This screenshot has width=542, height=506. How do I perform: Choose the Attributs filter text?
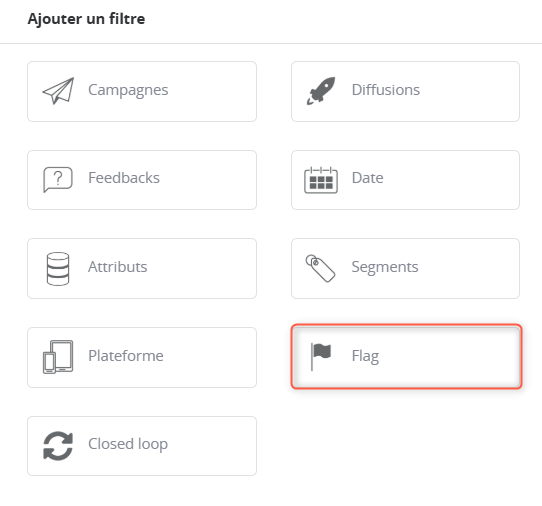118,267
